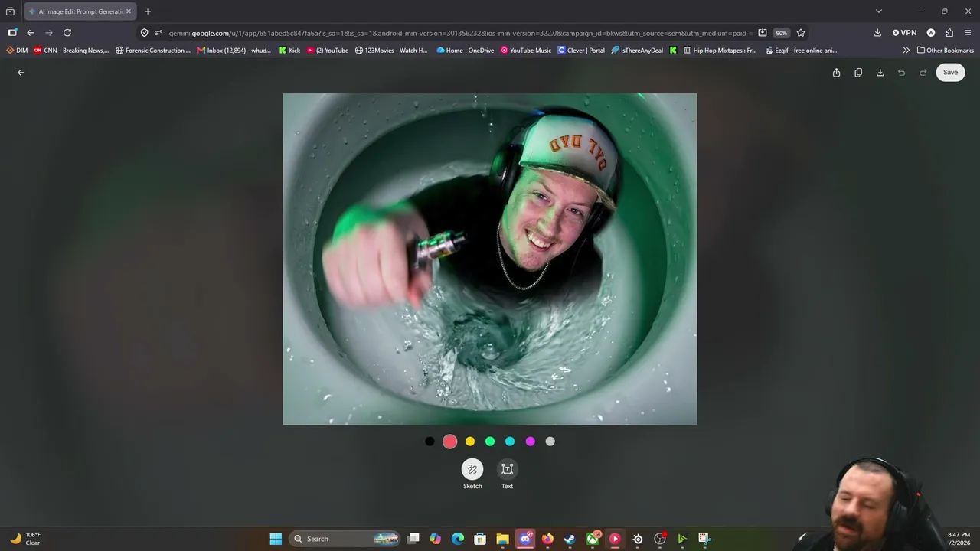Open Microsoft Store from the taskbar

[x=480, y=539]
